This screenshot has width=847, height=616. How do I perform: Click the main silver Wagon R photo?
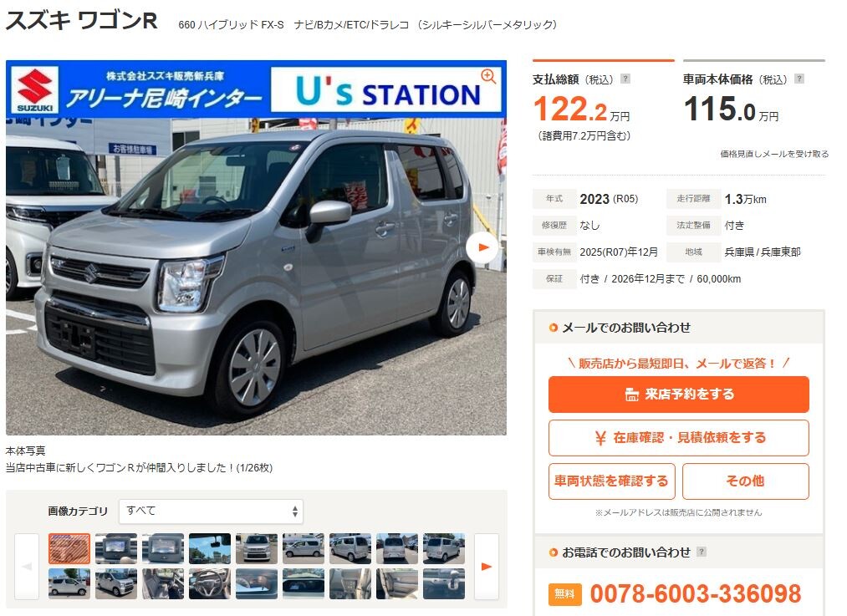point(256,247)
